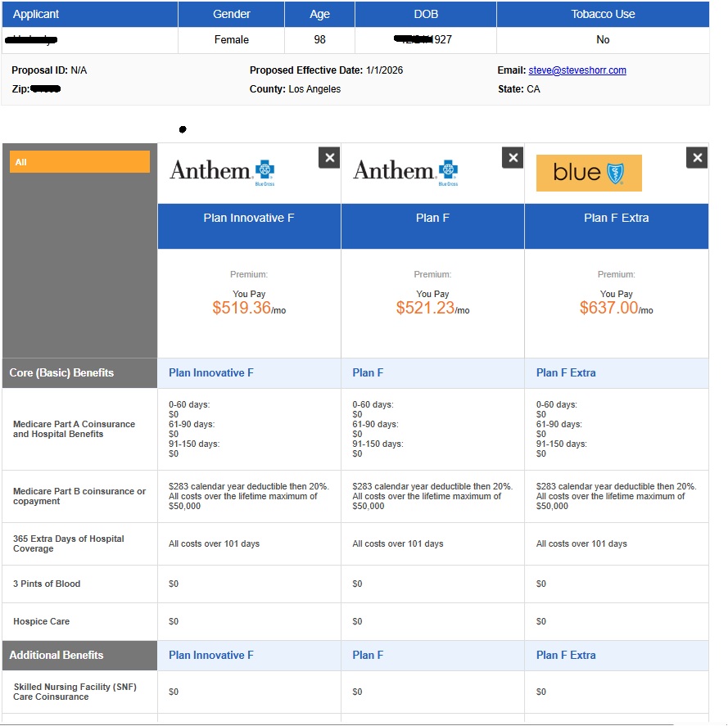Click the Core (Basic) Benefits section header
728x726 pixels.
(62, 373)
